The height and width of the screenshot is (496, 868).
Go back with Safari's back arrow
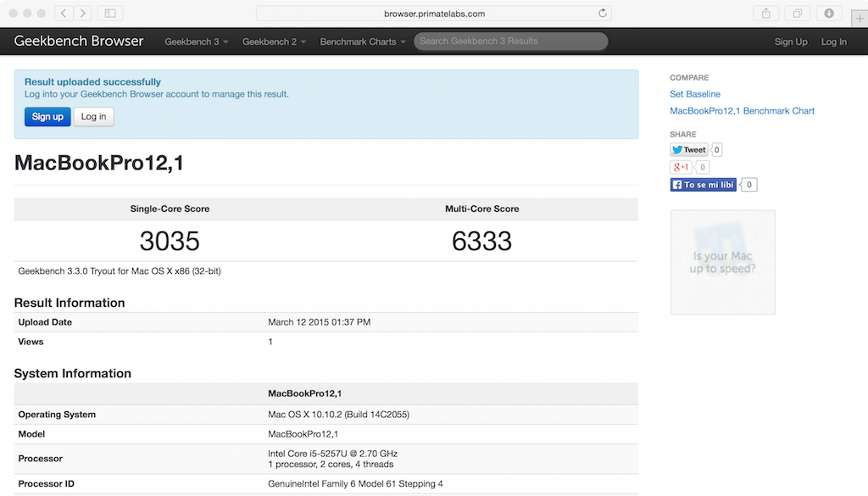pos(64,14)
